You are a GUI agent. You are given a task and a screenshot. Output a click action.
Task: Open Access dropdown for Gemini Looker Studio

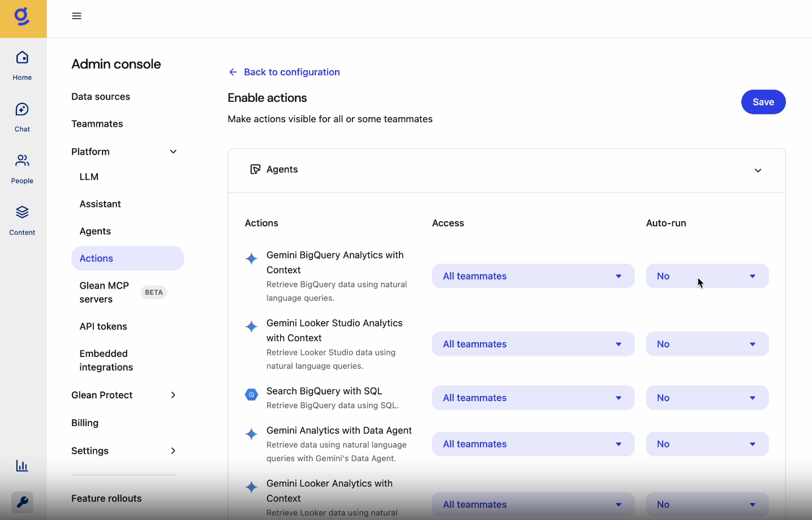click(533, 344)
